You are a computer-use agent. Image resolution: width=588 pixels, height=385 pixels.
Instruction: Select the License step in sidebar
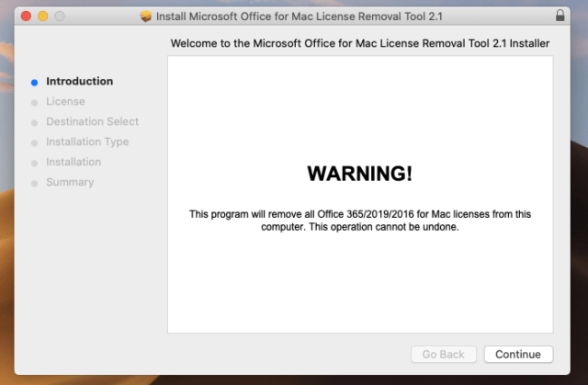[x=65, y=102]
